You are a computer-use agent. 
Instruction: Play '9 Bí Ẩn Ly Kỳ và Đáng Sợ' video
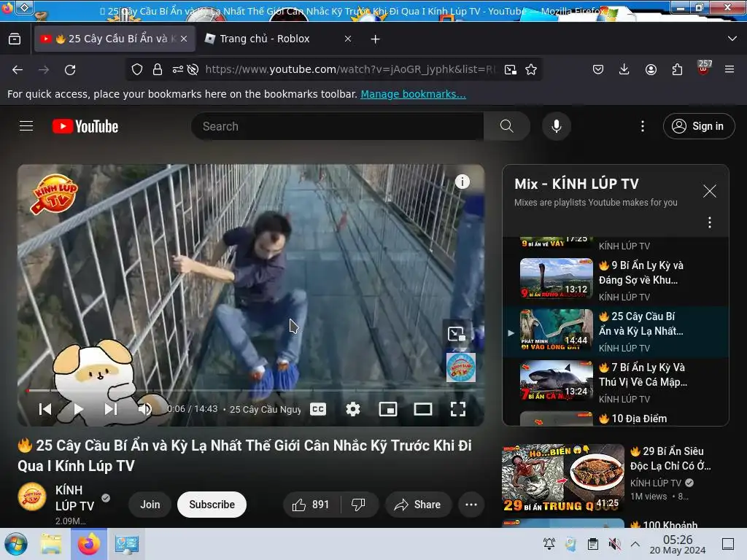pyautogui.click(x=616, y=280)
